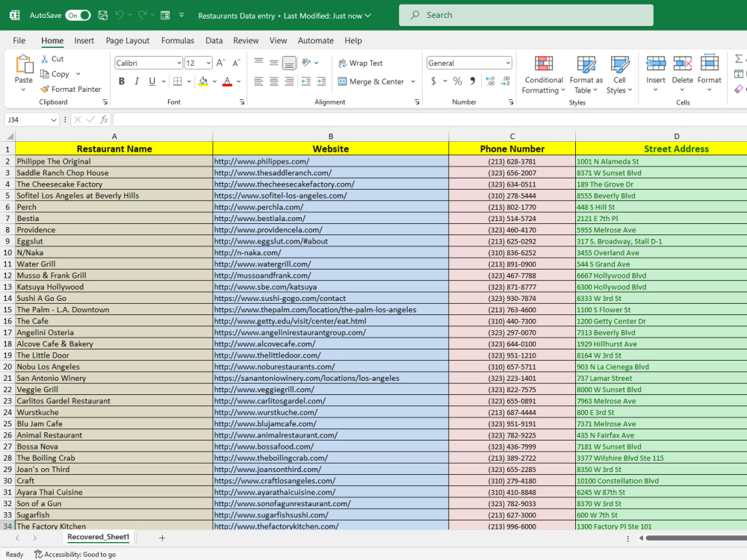Screen dimensions: 747x560
Task: Open the File tab
Action: pos(19,40)
